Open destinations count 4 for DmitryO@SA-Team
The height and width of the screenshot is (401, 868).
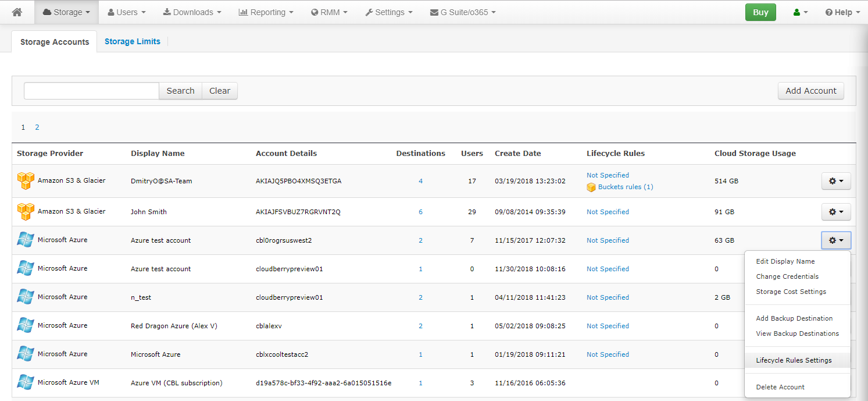click(421, 181)
